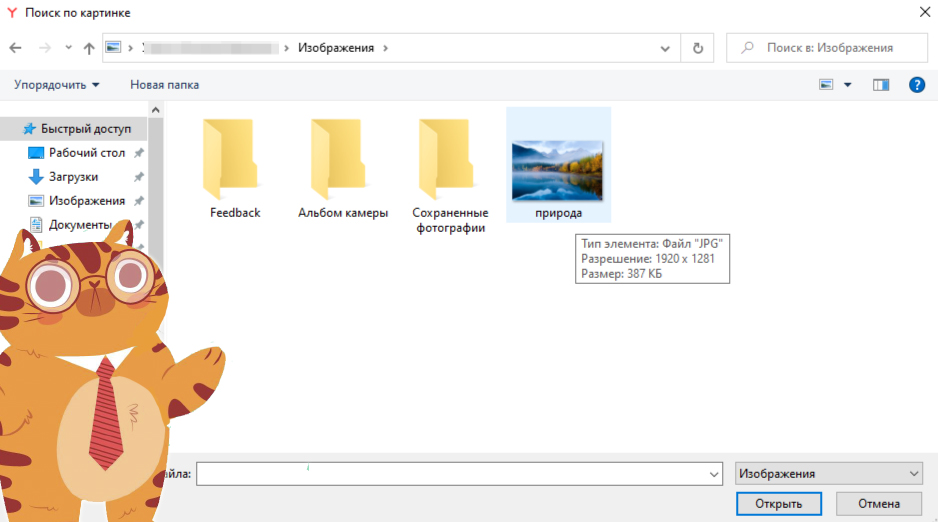The height and width of the screenshot is (522, 938).
Task: Expand the address bar history dropdown
Action: tap(666, 48)
